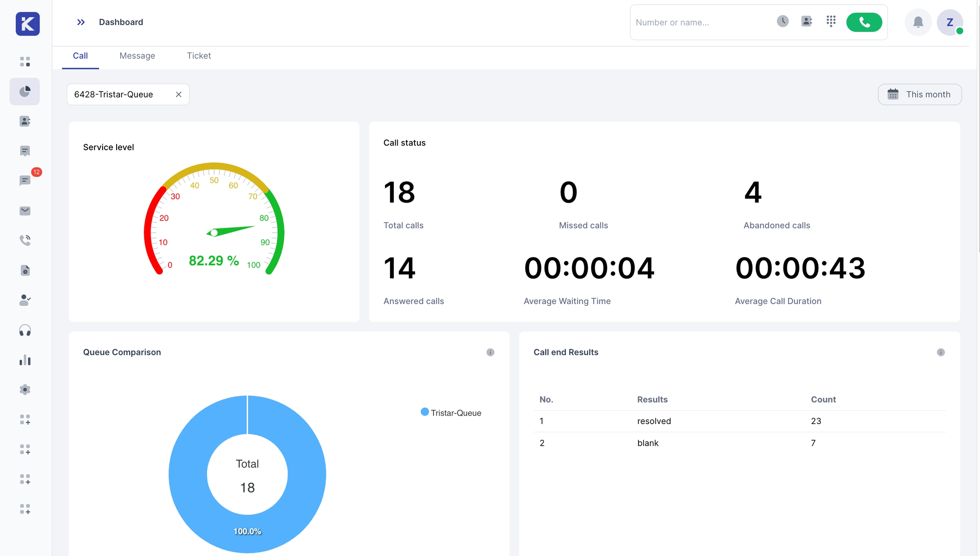This screenshot has height=556, width=980.
Task: Click Call end Results info icon
Action: tap(940, 352)
